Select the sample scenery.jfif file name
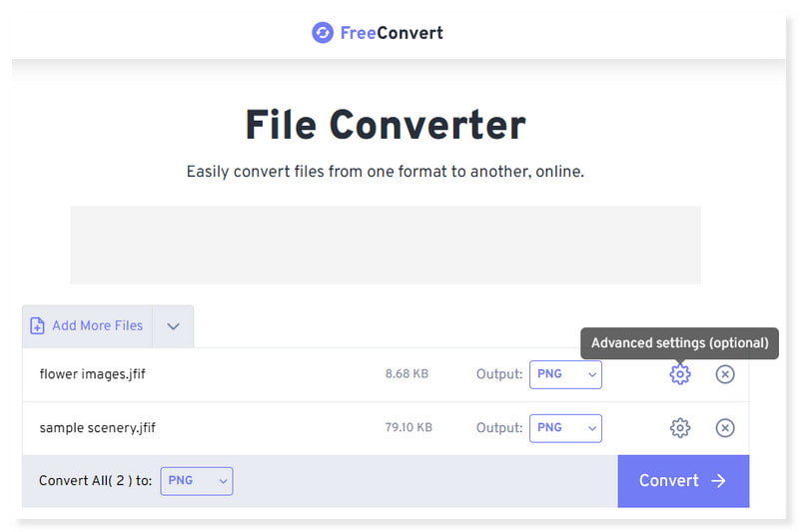 click(x=98, y=428)
